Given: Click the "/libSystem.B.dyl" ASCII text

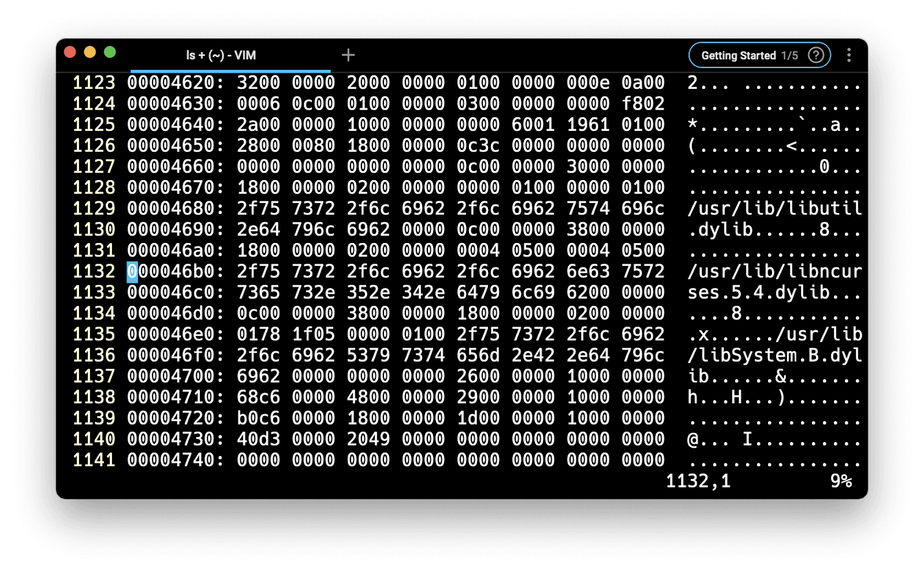Looking at the screenshot, I should coord(774,355).
